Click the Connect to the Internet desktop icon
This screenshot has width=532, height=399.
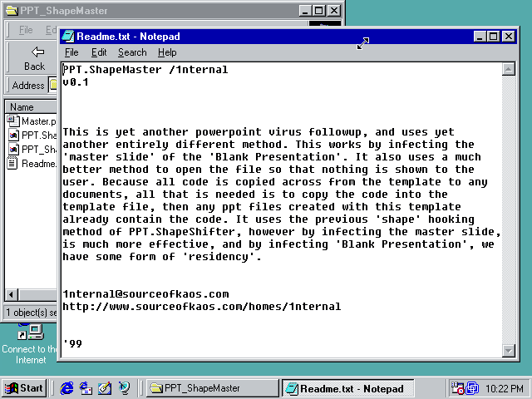point(30,344)
